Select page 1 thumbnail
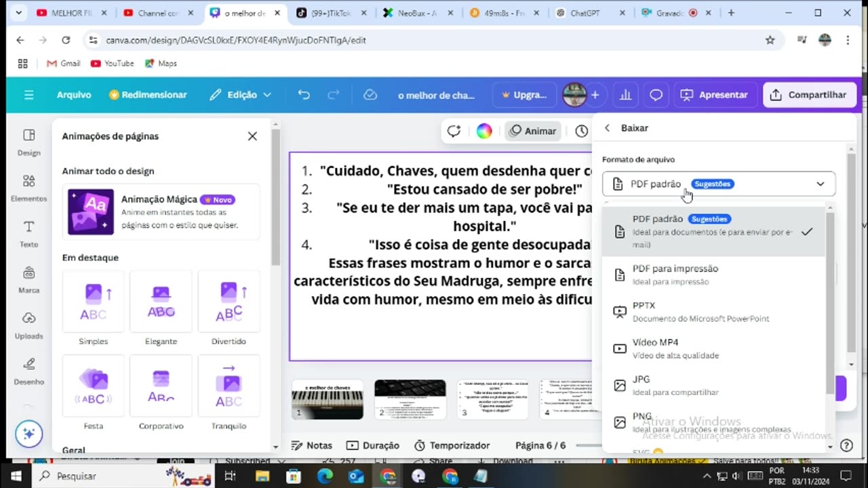The image size is (868, 488). pyautogui.click(x=328, y=400)
